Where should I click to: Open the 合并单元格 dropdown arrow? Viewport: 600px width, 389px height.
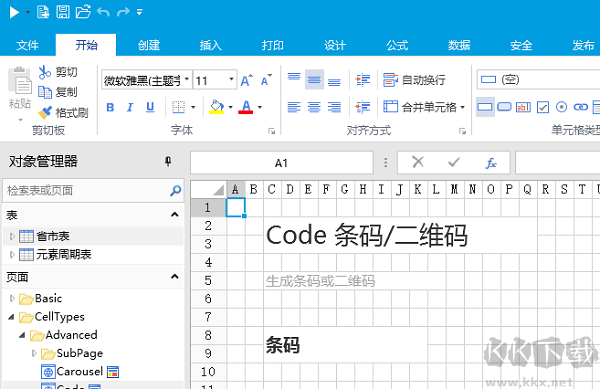463,107
